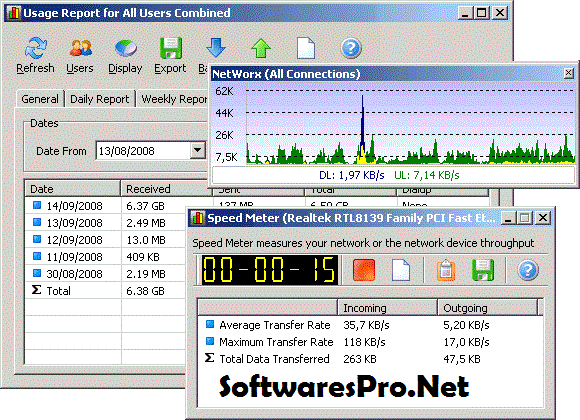
Task: Click the 409 KB received value
Action: [143, 257]
